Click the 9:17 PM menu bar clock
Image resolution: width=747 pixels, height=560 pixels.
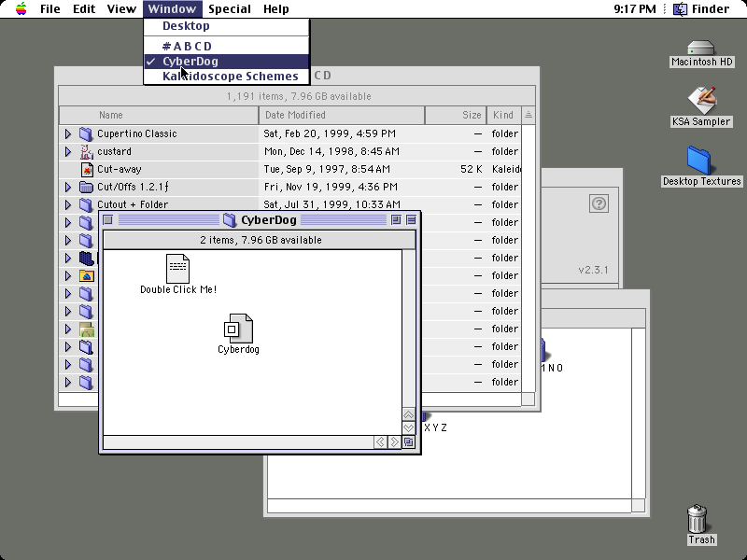[635, 8]
